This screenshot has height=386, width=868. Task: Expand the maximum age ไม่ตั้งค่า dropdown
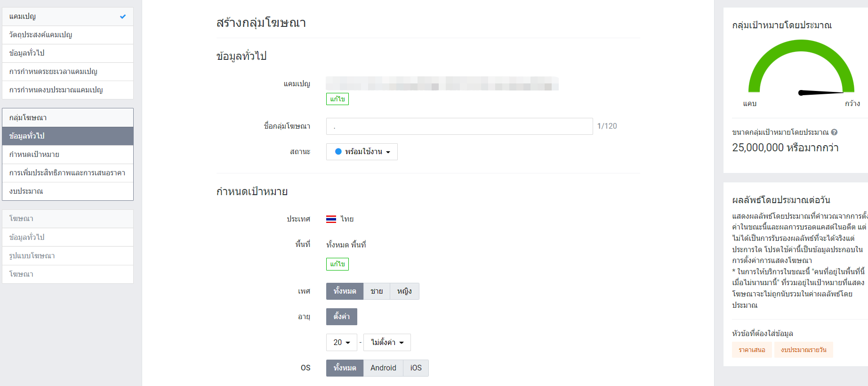coord(387,343)
